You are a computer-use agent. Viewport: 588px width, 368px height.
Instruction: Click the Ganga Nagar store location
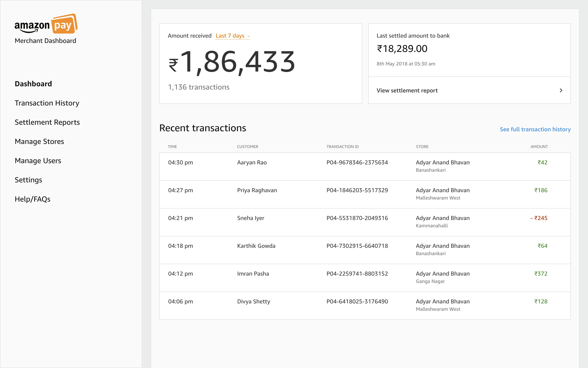tap(430, 281)
